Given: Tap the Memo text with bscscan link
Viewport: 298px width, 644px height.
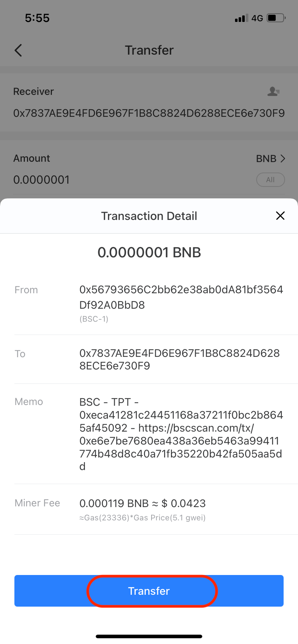Looking at the screenshot, I should pos(181,434).
